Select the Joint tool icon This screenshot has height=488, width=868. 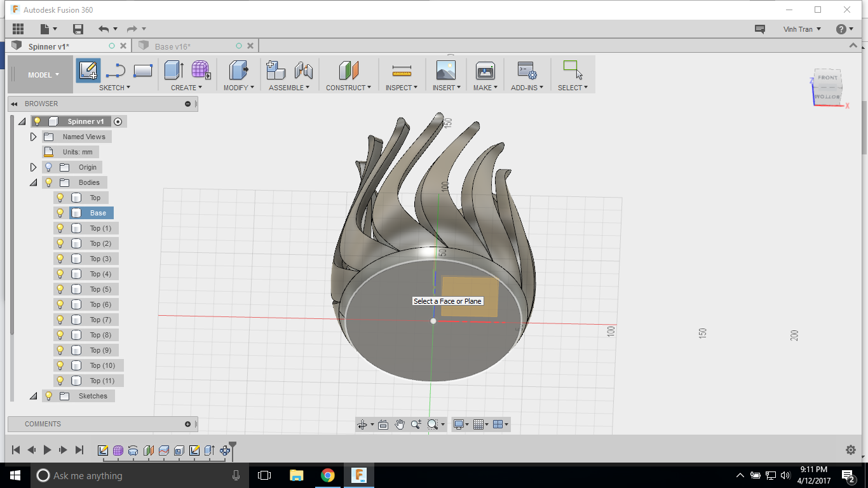click(303, 71)
